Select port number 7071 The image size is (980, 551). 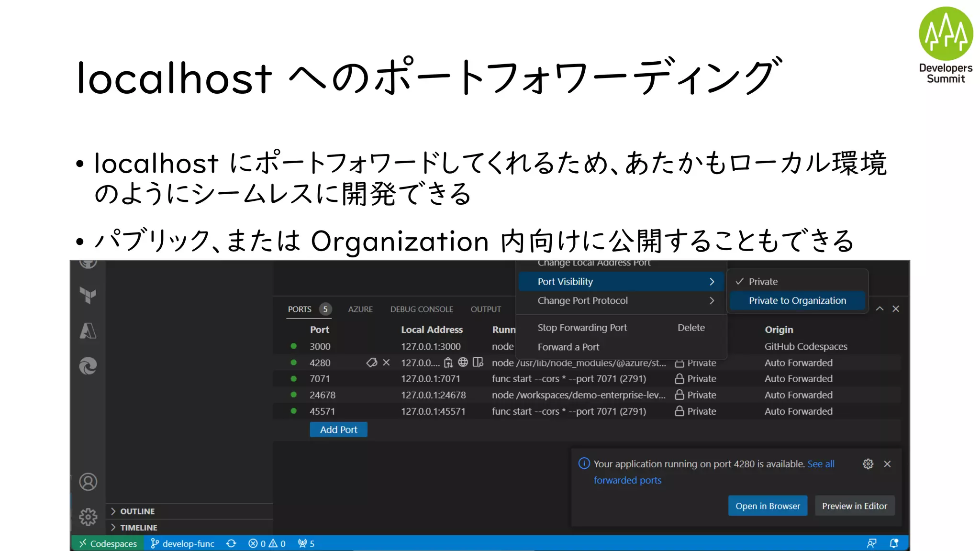click(x=320, y=378)
